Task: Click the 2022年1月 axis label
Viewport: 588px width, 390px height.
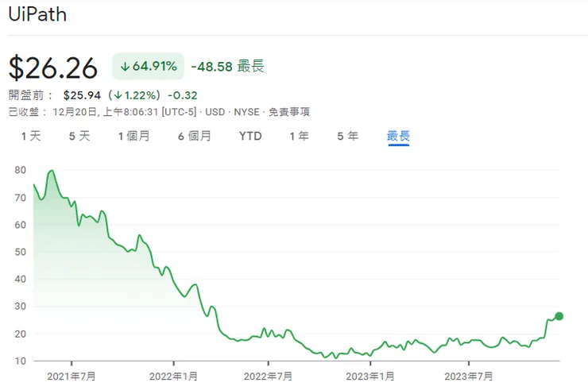Action: (173, 376)
